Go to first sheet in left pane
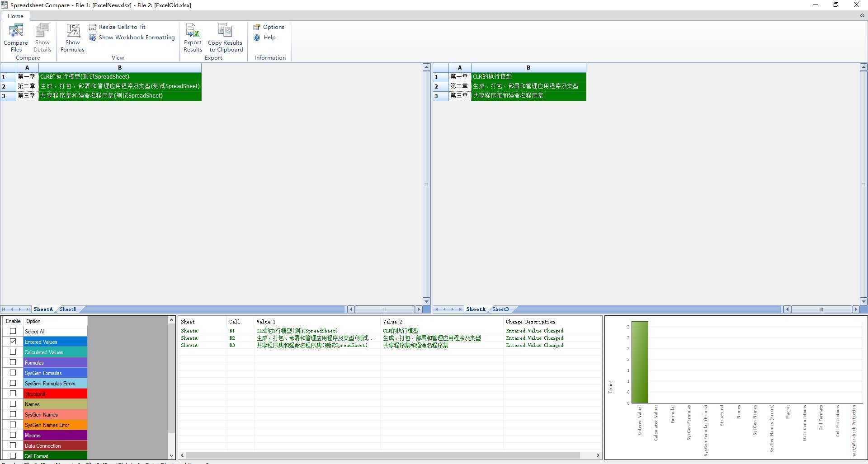Image resolution: width=868 pixels, height=464 pixels. pos(4,309)
